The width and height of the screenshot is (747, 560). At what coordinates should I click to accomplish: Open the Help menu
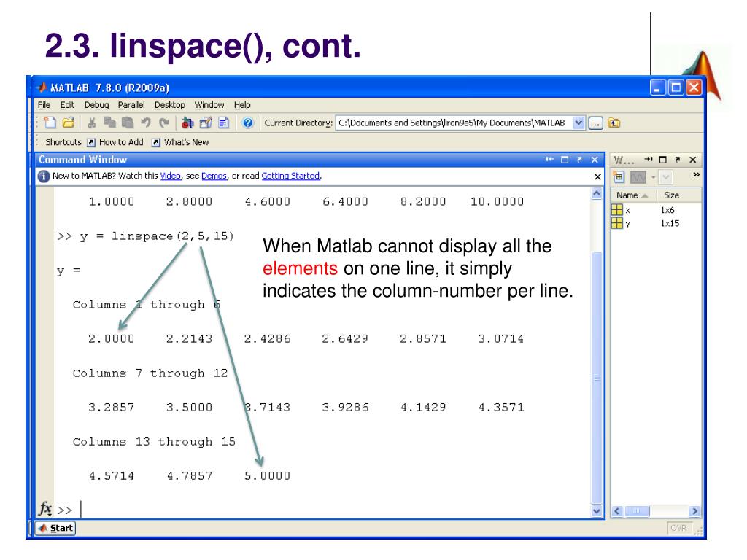coord(242,105)
